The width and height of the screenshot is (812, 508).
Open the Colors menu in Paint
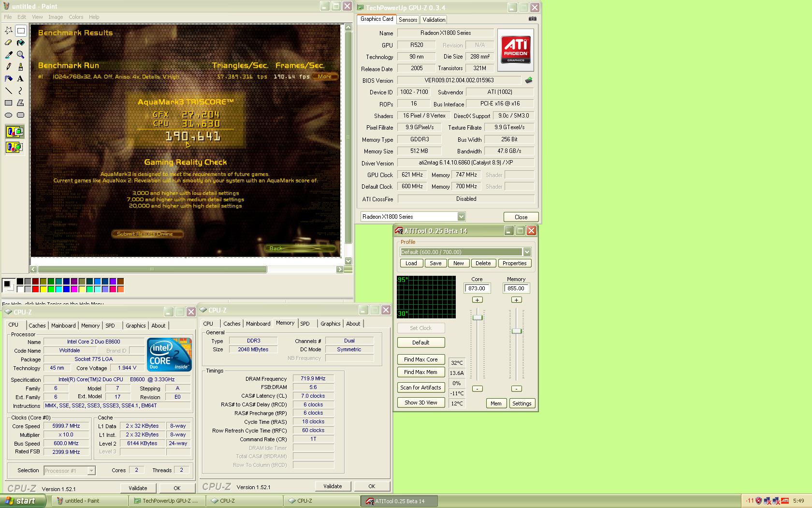(x=76, y=17)
